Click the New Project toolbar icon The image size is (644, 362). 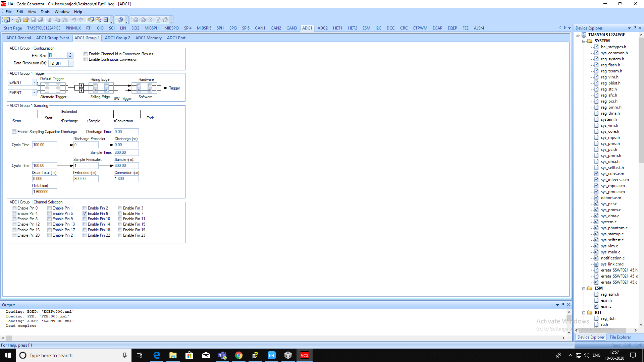click(x=7, y=20)
